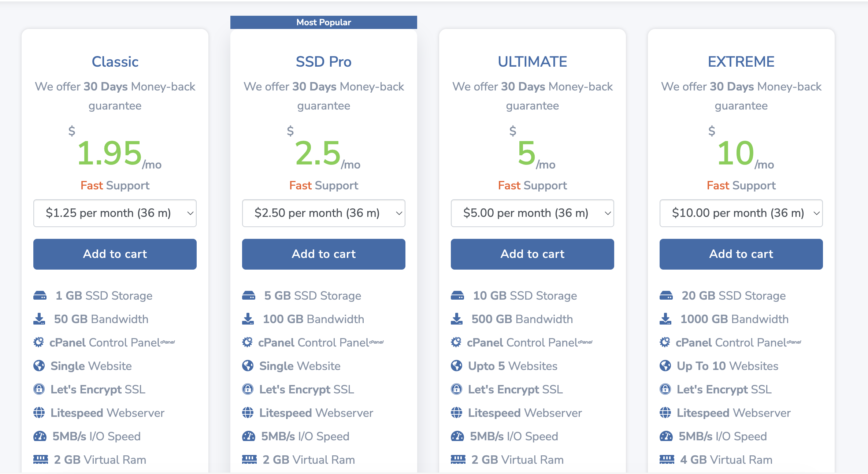Open the Classic plan billing period dropdown

tap(115, 213)
